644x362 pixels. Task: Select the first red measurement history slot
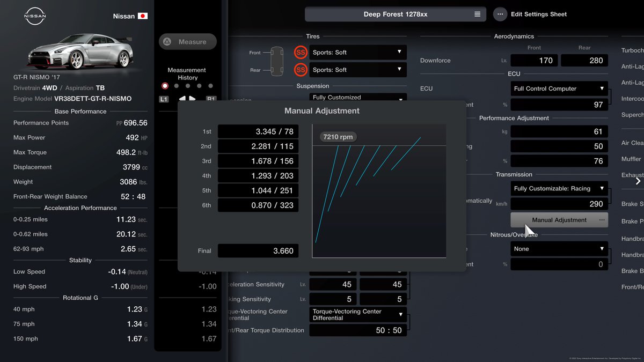pyautogui.click(x=165, y=86)
